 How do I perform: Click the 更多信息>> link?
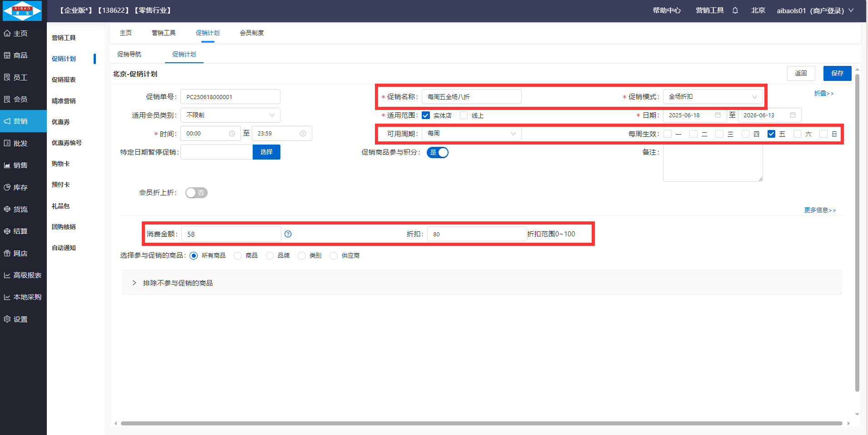click(820, 210)
